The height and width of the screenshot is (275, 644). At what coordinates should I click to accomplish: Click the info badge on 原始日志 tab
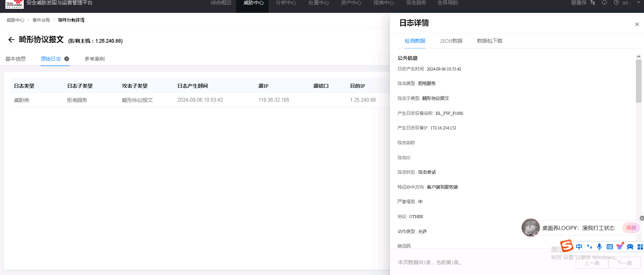(x=67, y=59)
